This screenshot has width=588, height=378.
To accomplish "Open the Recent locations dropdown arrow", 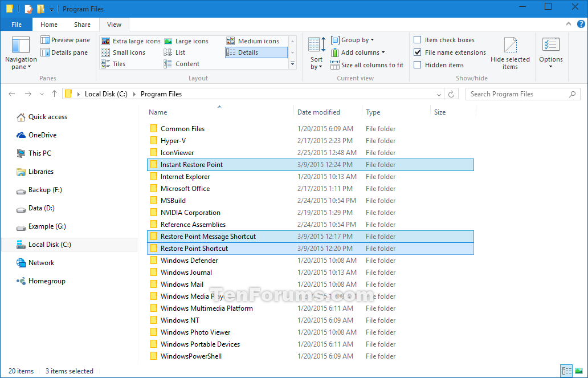I will [42, 94].
